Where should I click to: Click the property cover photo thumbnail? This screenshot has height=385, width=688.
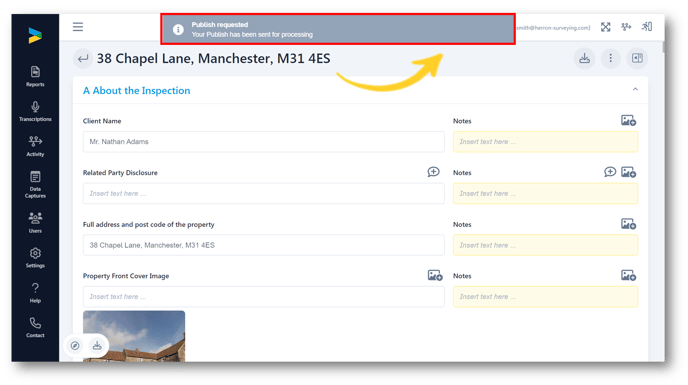(x=134, y=336)
